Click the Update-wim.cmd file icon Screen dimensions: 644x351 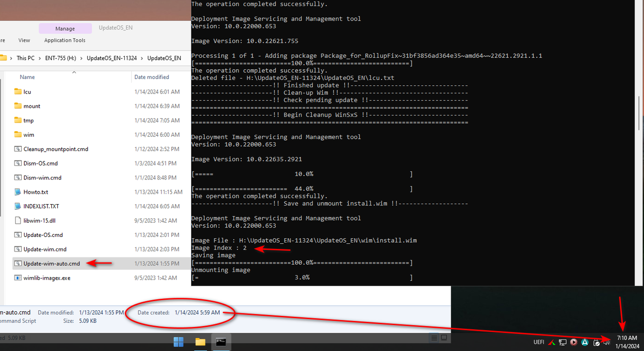click(18, 249)
